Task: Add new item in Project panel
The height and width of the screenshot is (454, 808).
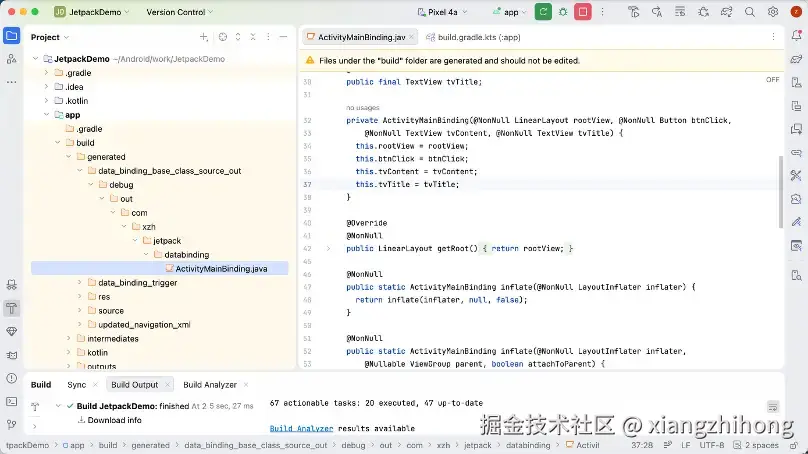Action: 204,37
